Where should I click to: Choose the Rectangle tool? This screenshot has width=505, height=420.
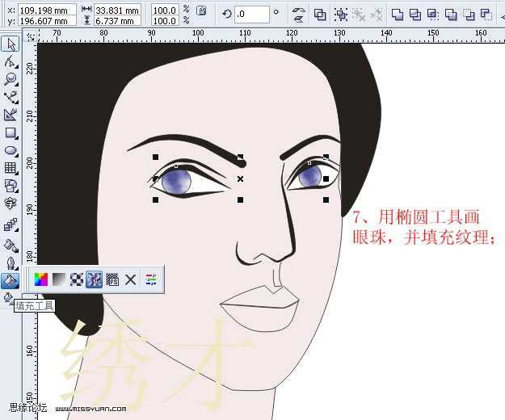pyautogui.click(x=11, y=132)
